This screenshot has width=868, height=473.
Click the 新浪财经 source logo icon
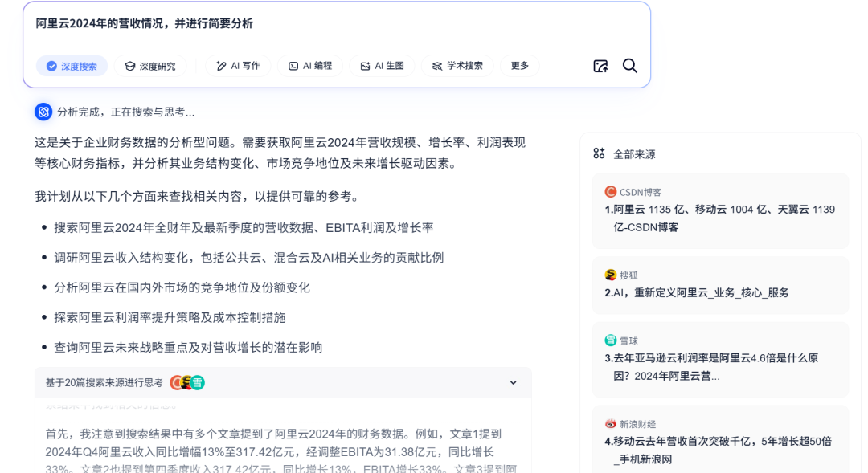(x=611, y=424)
